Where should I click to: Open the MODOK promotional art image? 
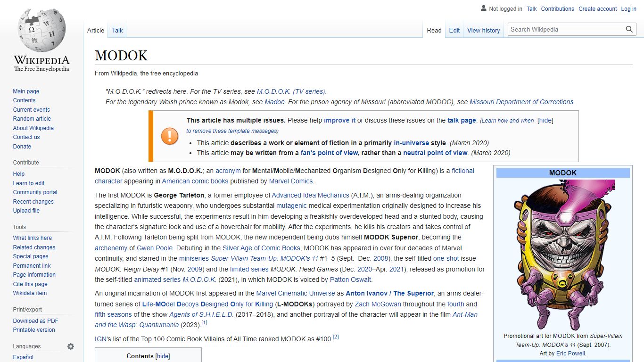[563, 255]
